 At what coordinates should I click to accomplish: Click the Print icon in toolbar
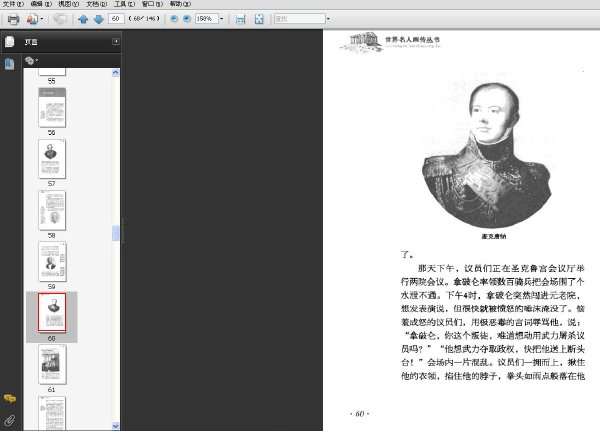coord(13,19)
